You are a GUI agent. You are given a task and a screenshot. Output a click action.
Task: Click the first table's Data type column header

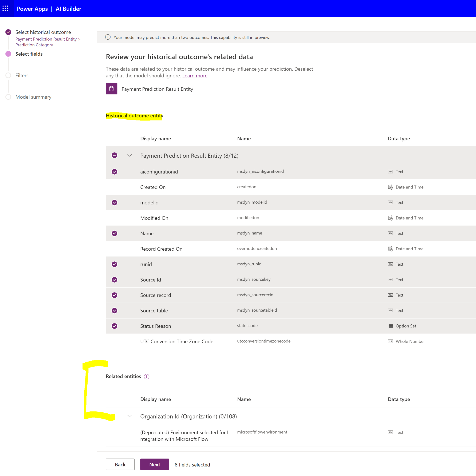point(399,138)
